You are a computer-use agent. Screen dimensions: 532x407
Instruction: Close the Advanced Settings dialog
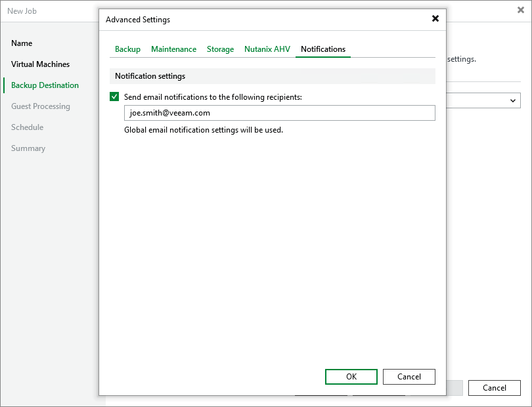point(435,19)
